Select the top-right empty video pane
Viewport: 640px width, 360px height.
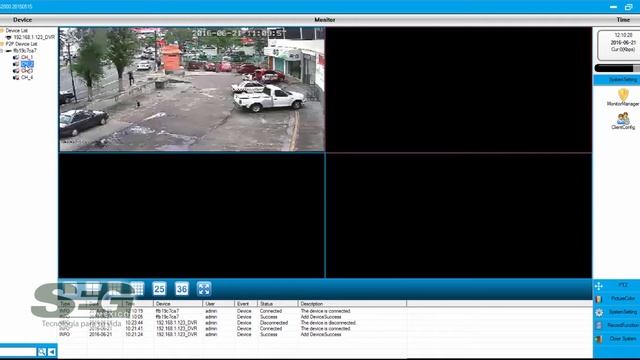pos(459,89)
